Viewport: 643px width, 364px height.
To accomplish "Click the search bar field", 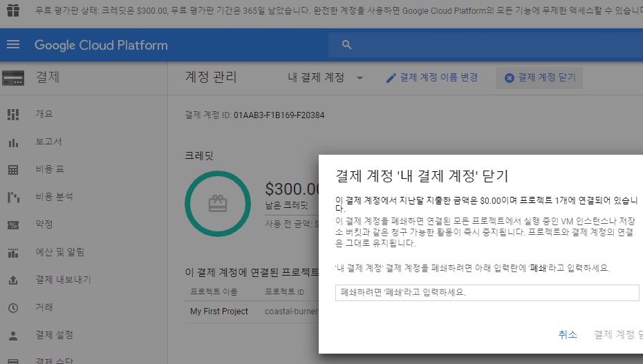I will tap(485, 45).
